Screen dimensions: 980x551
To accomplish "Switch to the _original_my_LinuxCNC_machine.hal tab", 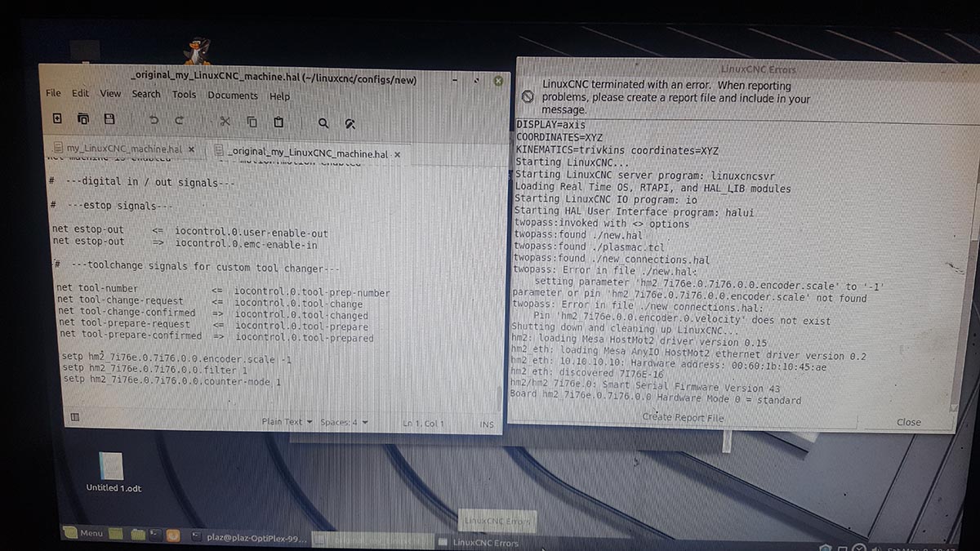I will tap(308, 153).
